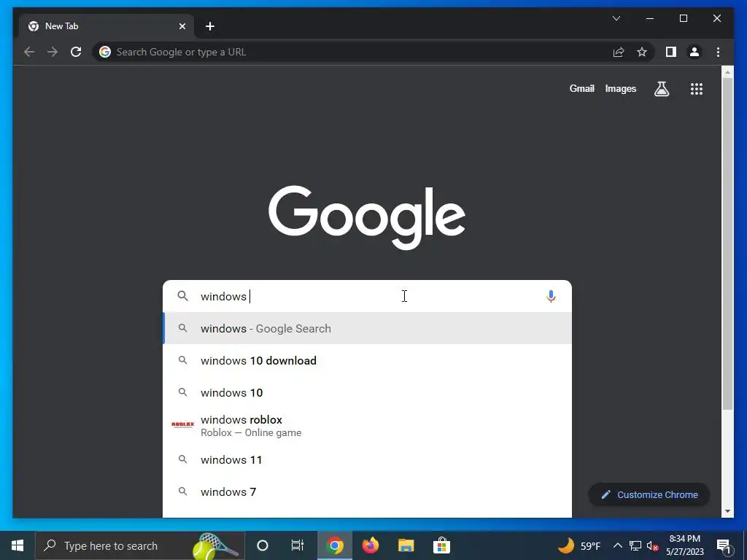Viewport: 747px width, 560px height.
Task: Close the New Tab tab
Action: (x=182, y=26)
